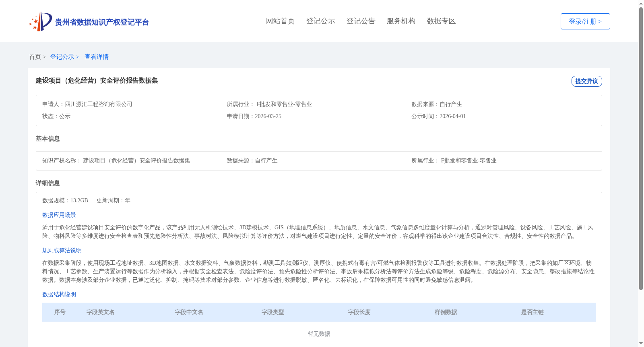
Task: Click 知识产权名称 field in 基本信息
Action: [x=116, y=160]
